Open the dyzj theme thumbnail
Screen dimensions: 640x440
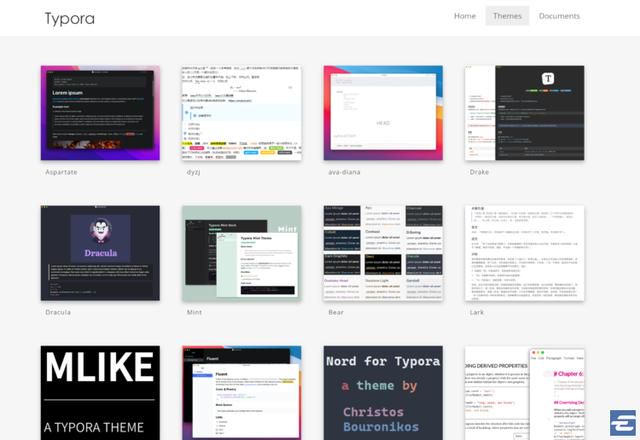(x=242, y=113)
